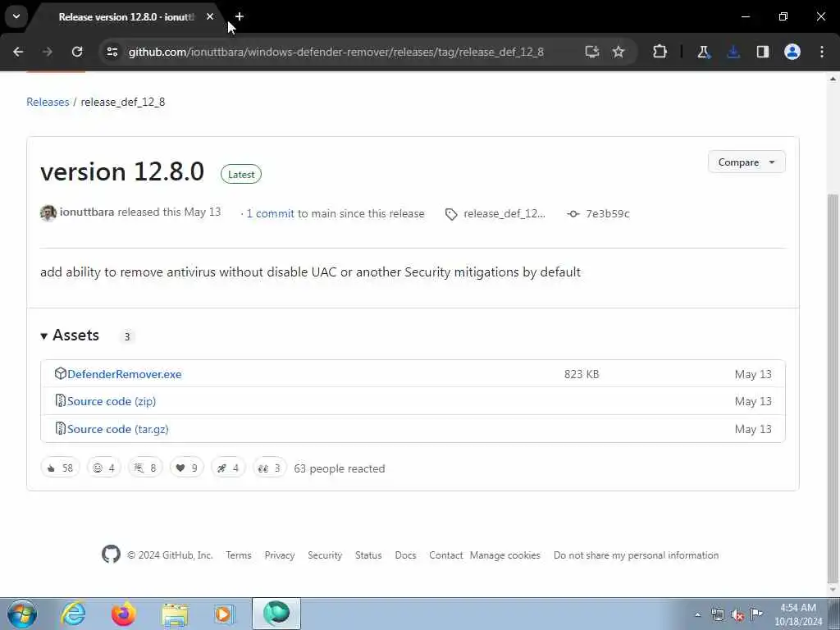
Task: Open the Action Center flag icon
Action: pos(756,614)
